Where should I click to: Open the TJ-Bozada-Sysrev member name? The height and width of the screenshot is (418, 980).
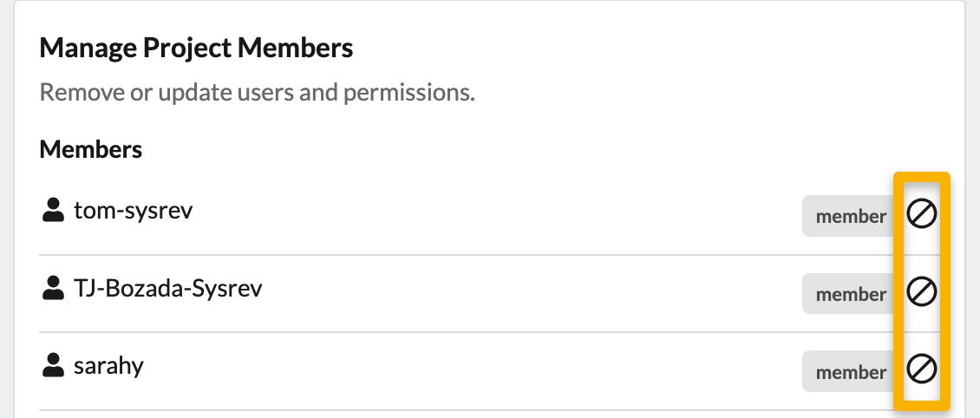[x=167, y=288]
